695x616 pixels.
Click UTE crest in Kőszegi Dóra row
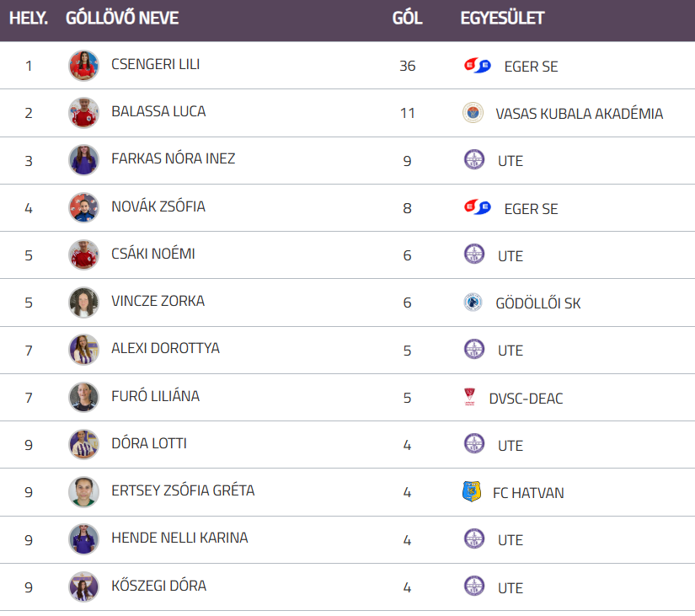pos(474,587)
